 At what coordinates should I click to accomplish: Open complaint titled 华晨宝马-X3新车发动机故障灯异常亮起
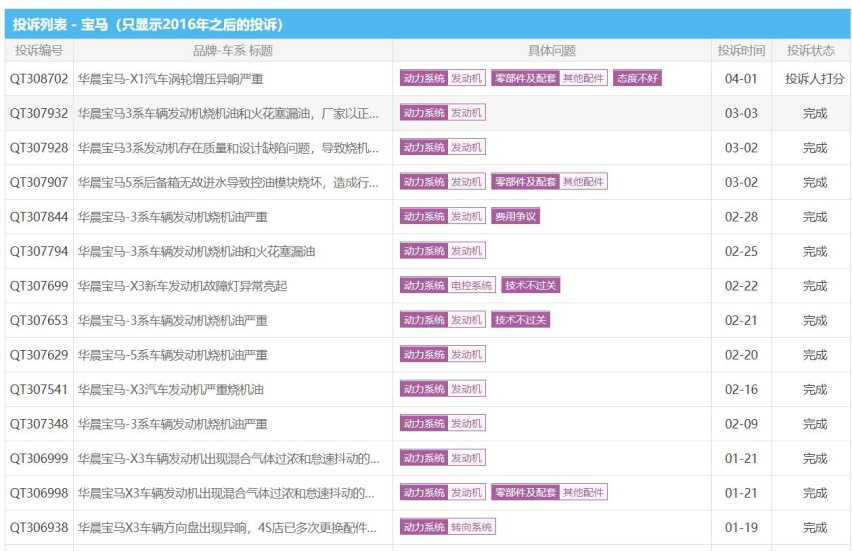point(182,286)
